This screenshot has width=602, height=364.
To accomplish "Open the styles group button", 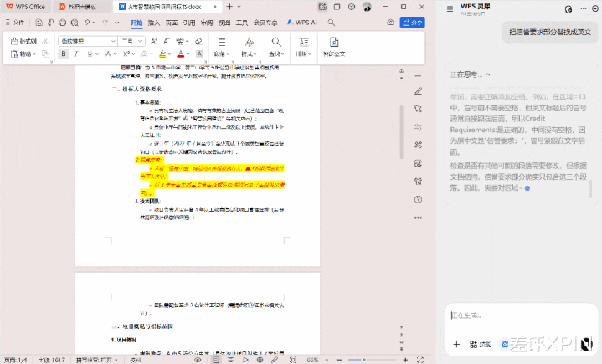I will 250,47.
